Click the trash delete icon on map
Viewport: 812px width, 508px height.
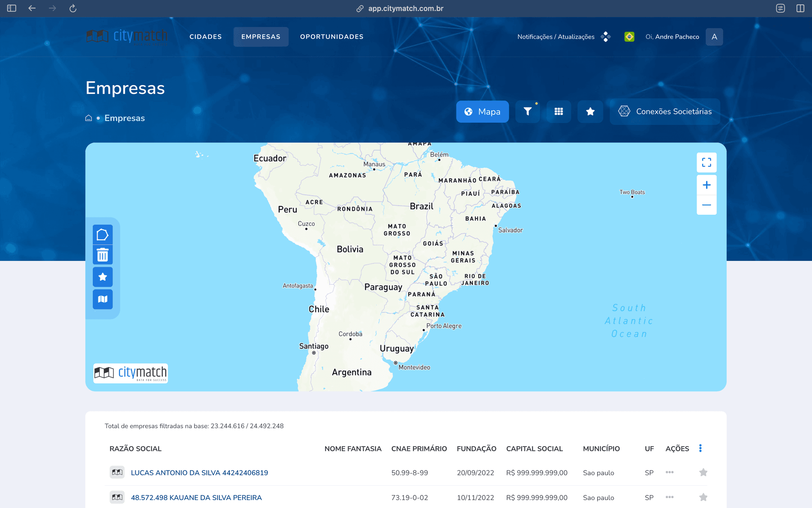(103, 255)
